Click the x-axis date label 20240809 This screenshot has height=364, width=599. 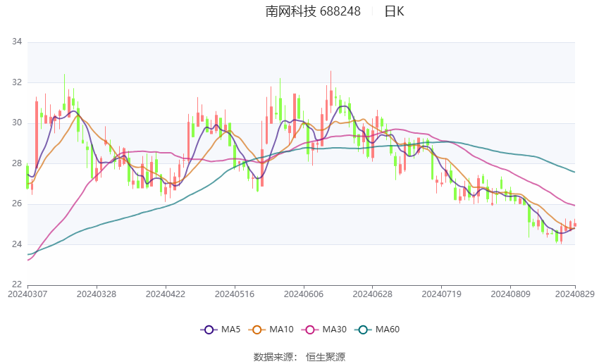pos(511,294)
